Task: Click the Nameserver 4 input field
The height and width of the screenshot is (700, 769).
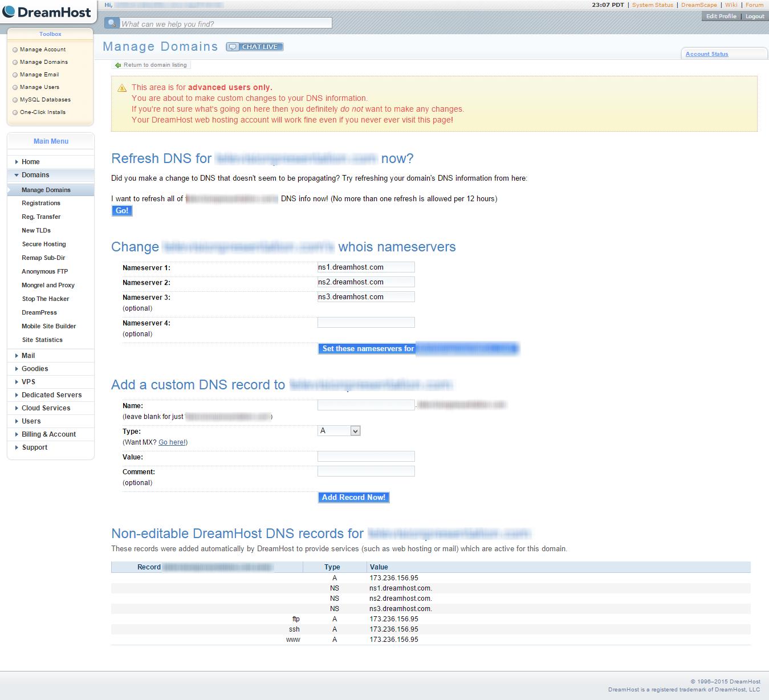Action: point(366,322)
